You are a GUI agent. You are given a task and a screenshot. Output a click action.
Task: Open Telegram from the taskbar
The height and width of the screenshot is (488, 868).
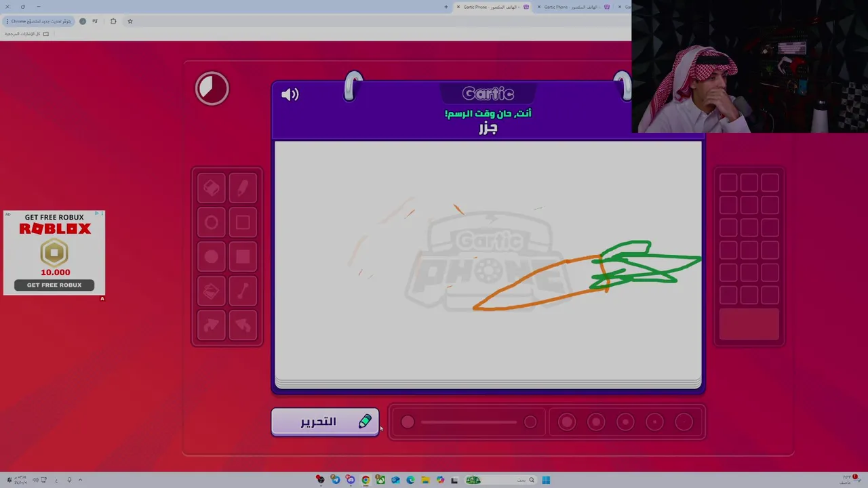335,480
